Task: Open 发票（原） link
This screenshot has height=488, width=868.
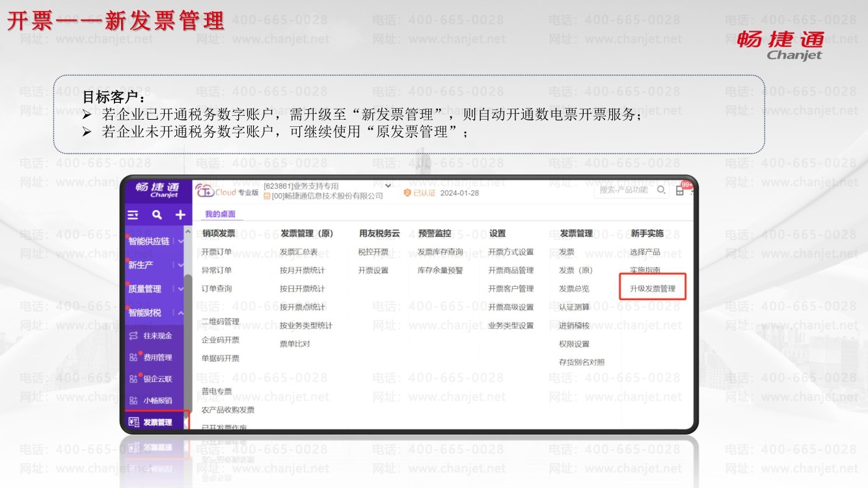Action: [x=576, y=270]
